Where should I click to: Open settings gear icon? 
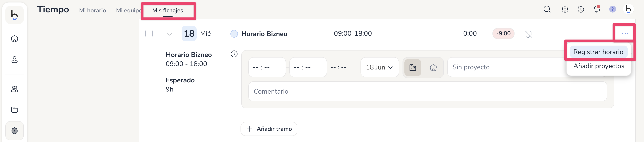point(565,9)
